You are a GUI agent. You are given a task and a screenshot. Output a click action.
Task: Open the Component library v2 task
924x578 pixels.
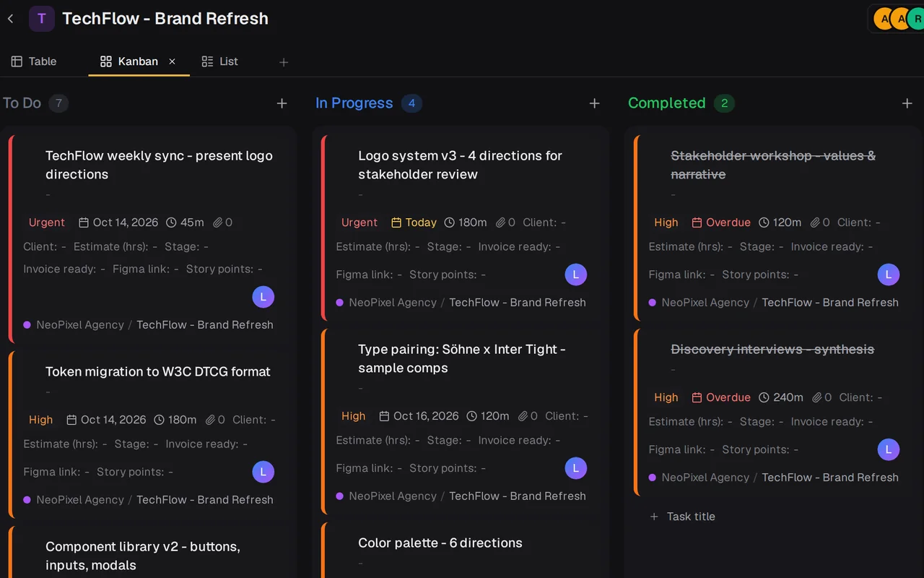[x=143, y=556]
